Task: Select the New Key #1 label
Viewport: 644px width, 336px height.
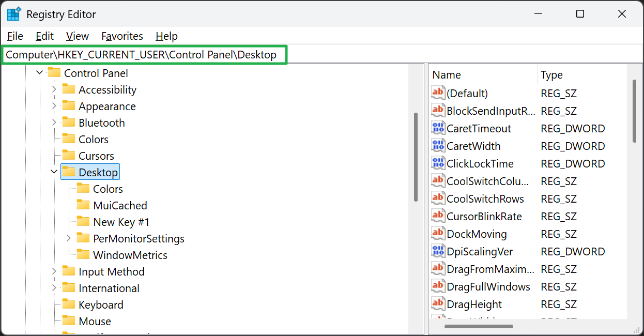Action: pyautogui.click(x=121, y=222)
